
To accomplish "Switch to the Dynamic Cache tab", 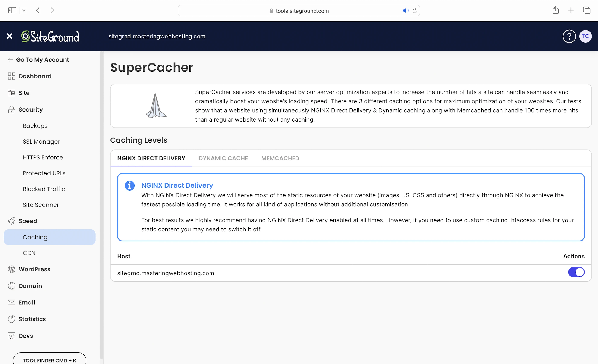I will [223, 158].
